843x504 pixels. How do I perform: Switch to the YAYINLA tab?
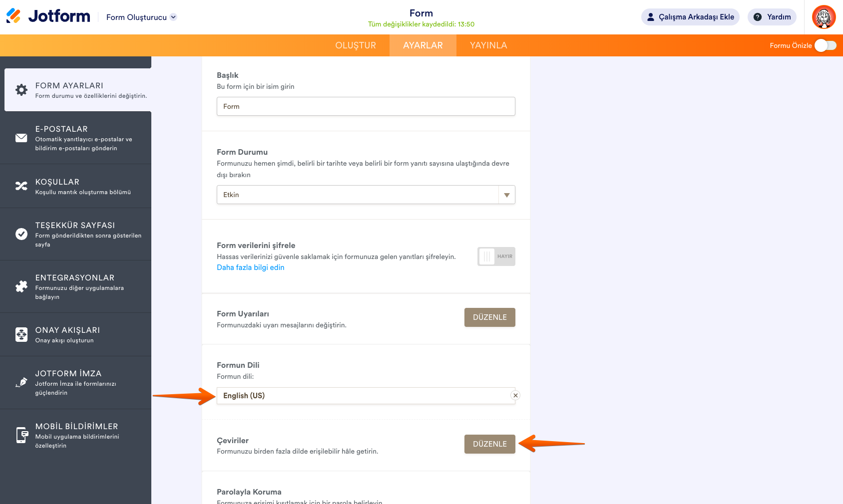tap(488, 45)
